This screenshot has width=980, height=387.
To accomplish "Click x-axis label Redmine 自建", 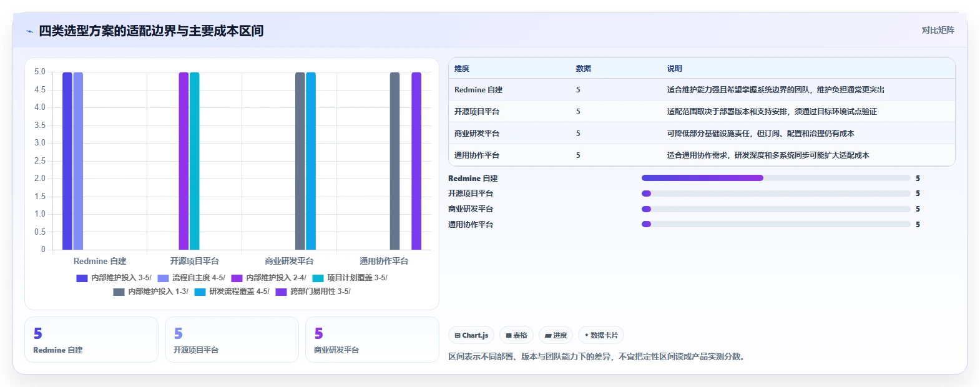I will [100, 261].
